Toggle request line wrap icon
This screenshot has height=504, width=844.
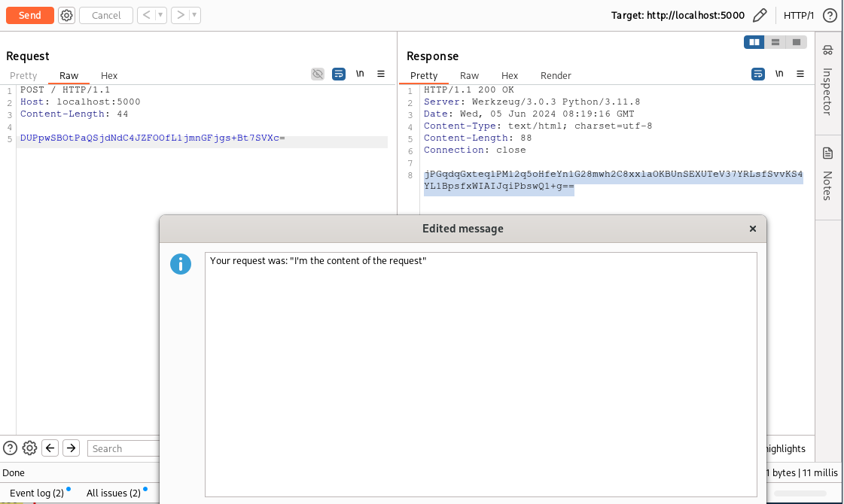(x=339, y=74)
